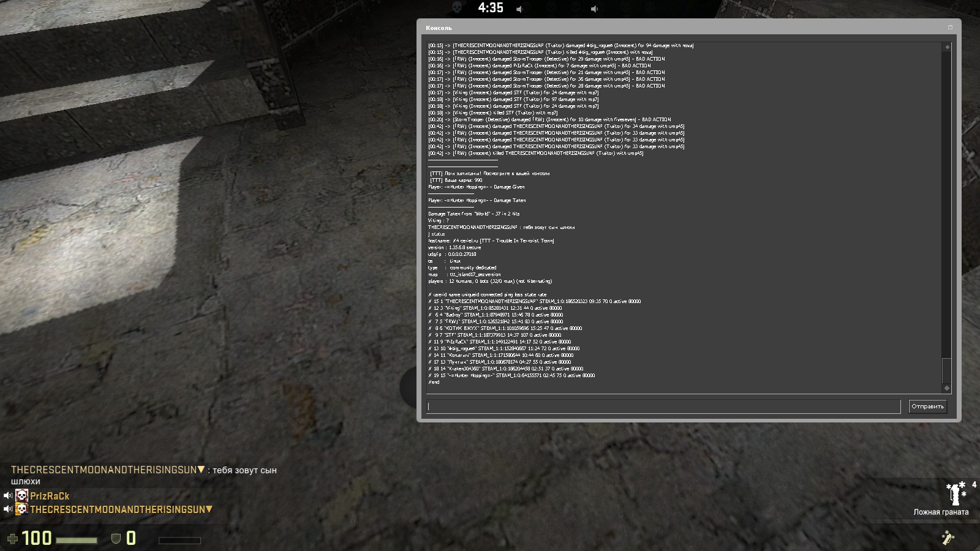Click PrIzRaCk's skull avatar
This screenshot has width=980, height=551.
point(22,496)
